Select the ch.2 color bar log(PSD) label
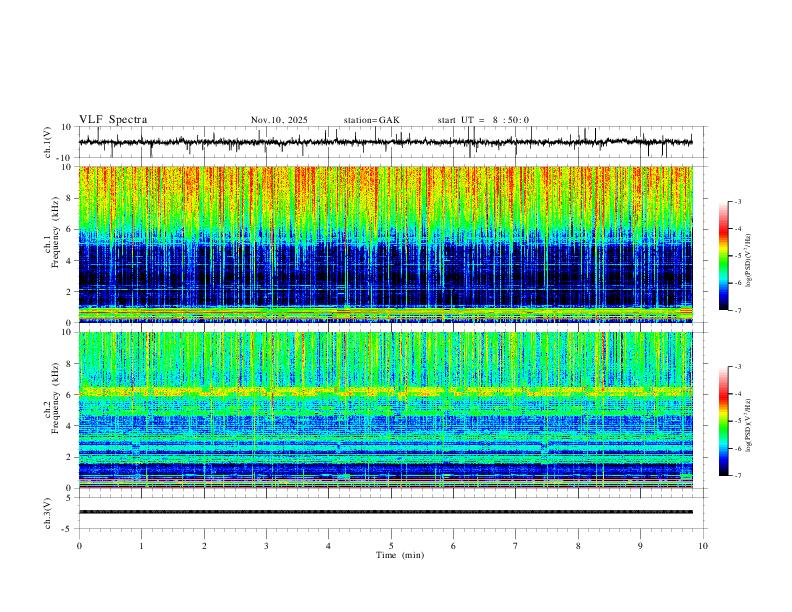This screenshot has width=792, height=612. click(x=749, y=426)
